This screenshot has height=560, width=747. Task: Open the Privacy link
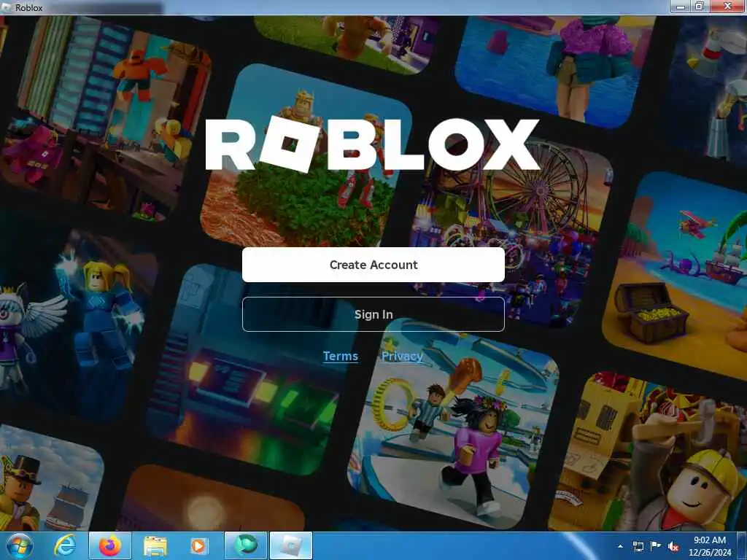pos(402,356)
